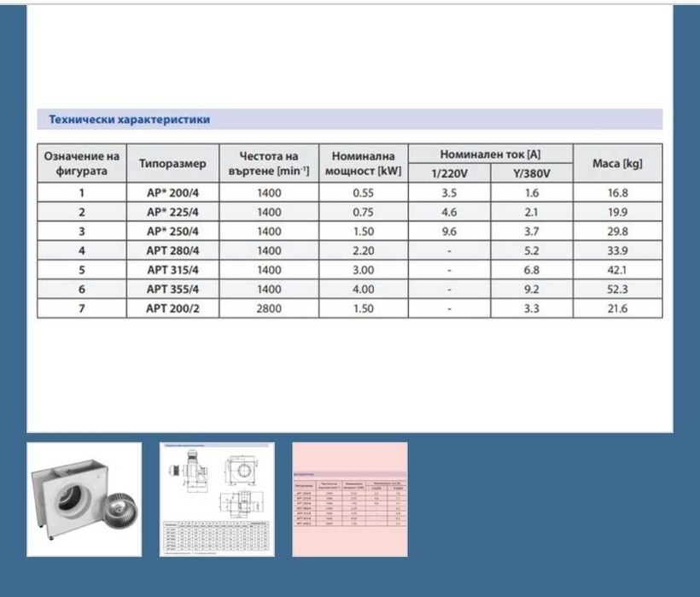Click figure number '7' cell
The height and width of the screenshot is (597, 700).
coord(82,308)
